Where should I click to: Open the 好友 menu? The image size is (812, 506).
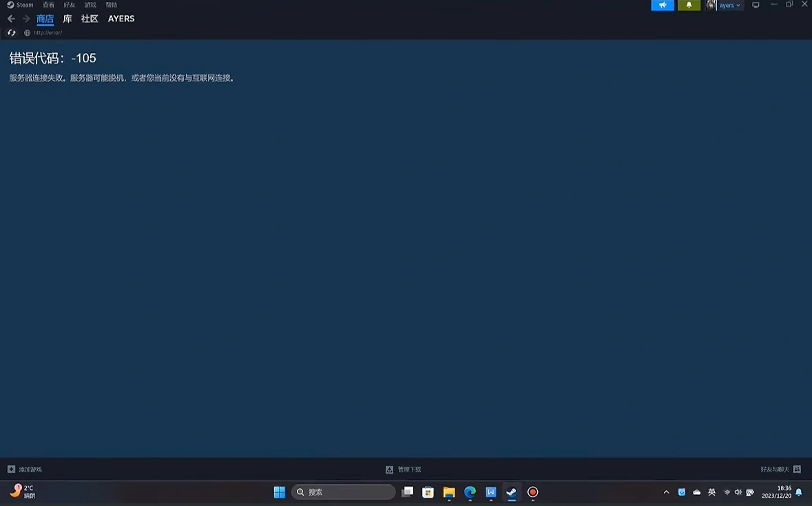pos(67,4)
